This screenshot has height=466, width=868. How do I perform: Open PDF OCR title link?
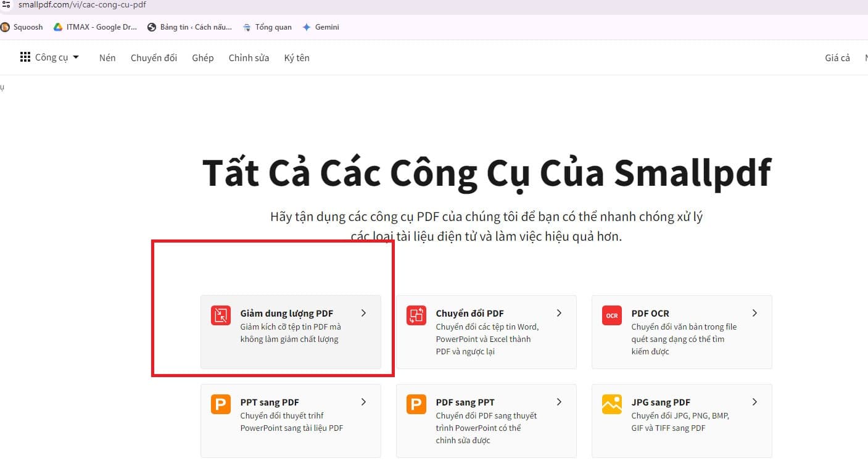click(650, 314)
